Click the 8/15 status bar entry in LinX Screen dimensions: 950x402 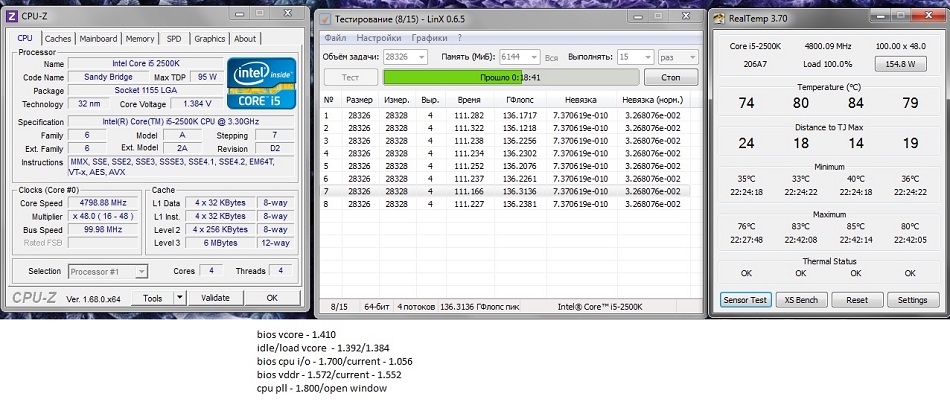click(339, 307)
